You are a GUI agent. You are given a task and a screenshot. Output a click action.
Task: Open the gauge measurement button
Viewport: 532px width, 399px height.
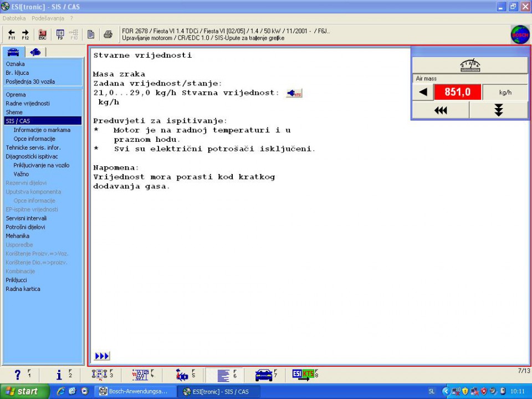tap(469, 65)
